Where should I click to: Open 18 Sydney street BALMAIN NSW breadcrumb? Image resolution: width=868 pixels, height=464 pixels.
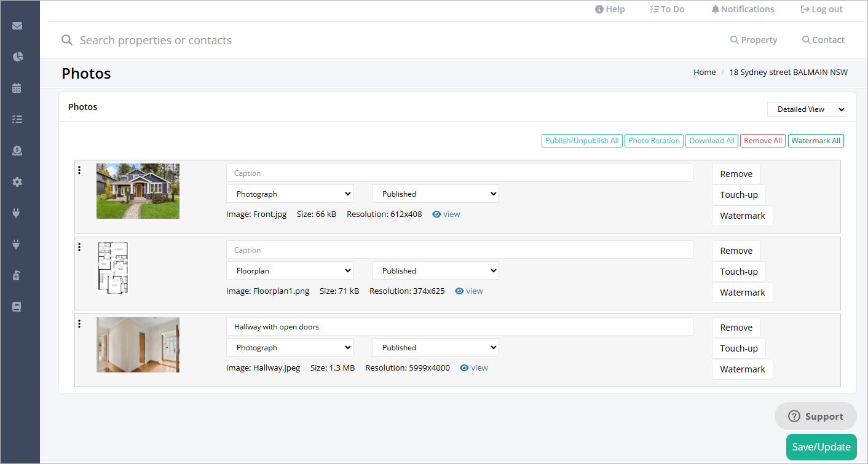click(788, 72)
